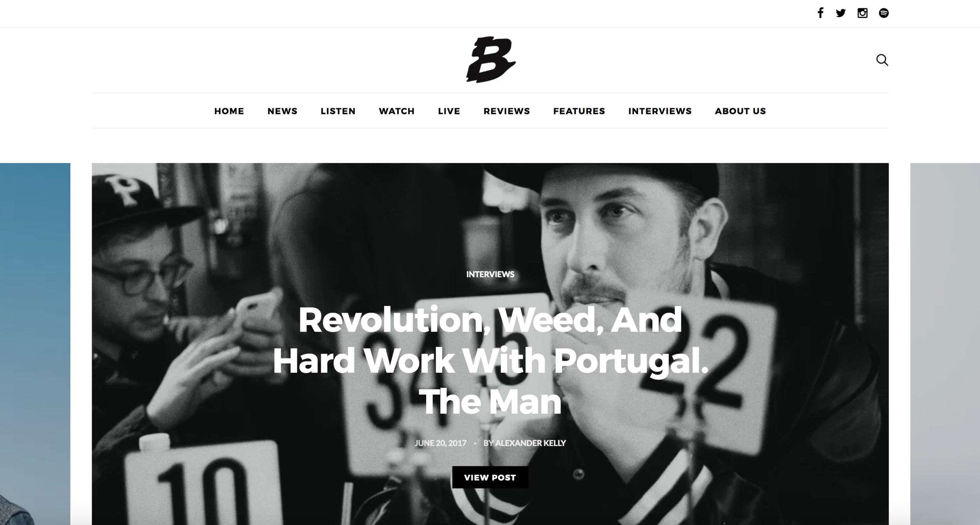The height and width of the screenshot is (525, 980).
Task: Click the INTERVIEWS category label on slide
Action: 490,274
